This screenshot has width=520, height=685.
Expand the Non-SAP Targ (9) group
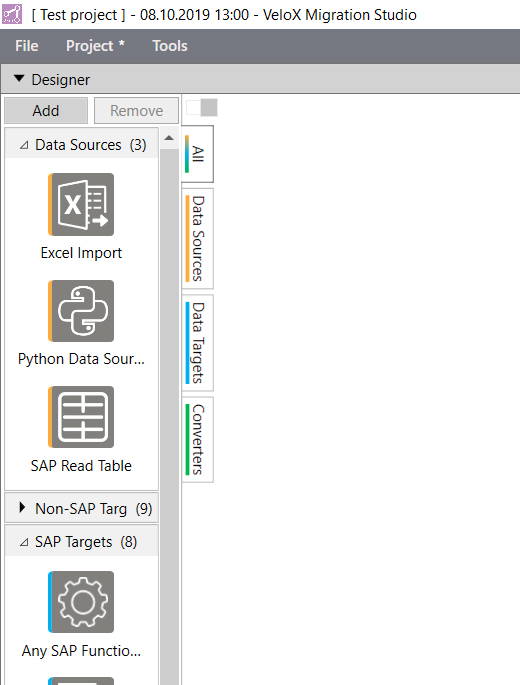[x=22, y=508]
